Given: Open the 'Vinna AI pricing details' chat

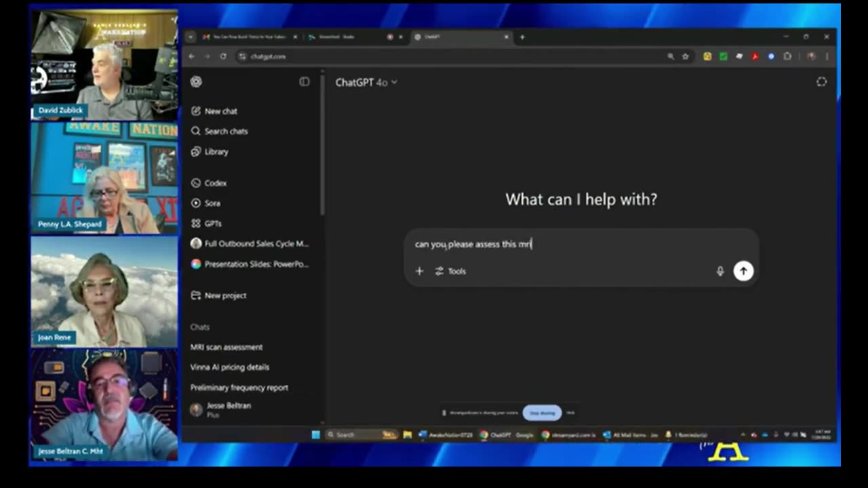Looking at the screenshot, I should point(230,367).
